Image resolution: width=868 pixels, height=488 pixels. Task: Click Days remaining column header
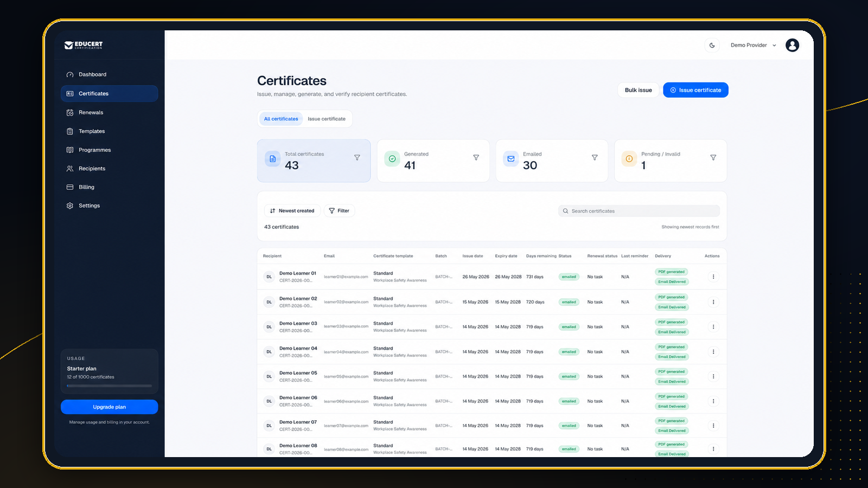tap(541, 256)
